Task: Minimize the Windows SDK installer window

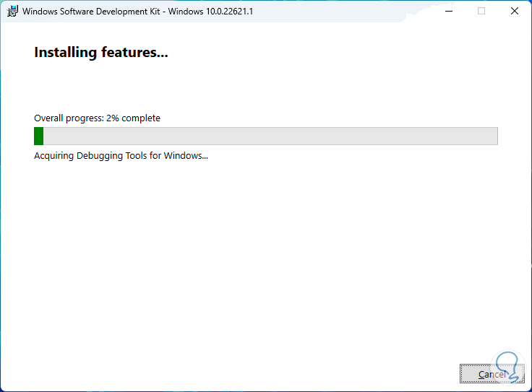Action: (x=449, y=11)
